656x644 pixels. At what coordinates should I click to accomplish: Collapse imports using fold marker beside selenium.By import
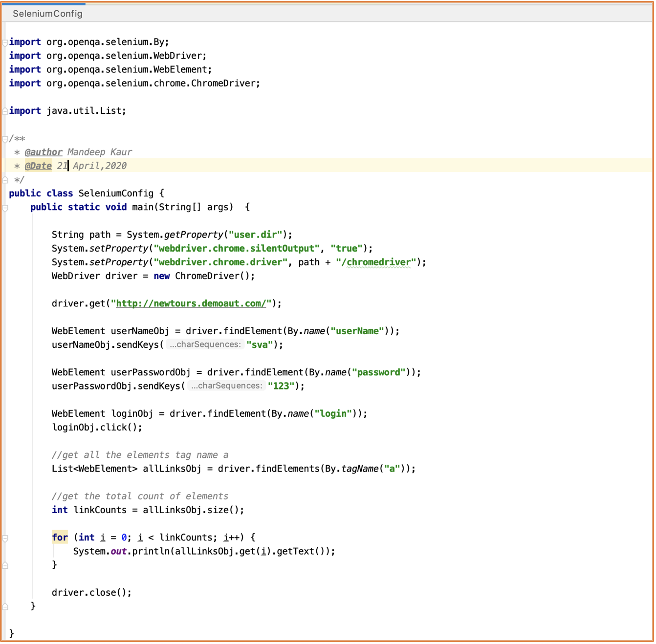[x=5, y=43]
